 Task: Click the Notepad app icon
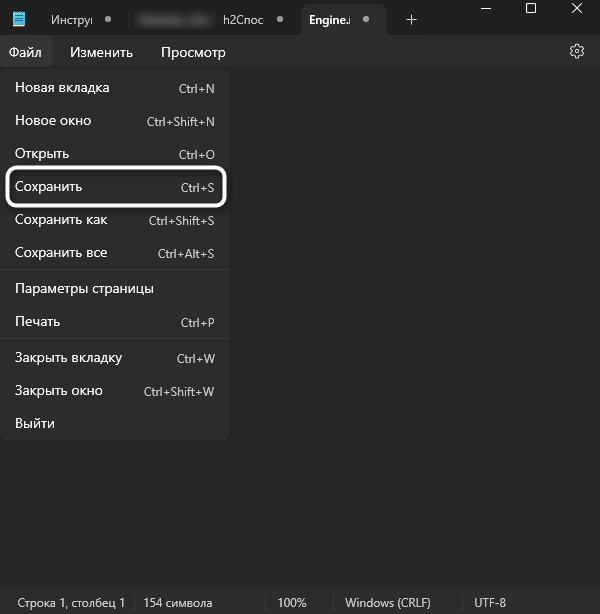tap(19, 20)
